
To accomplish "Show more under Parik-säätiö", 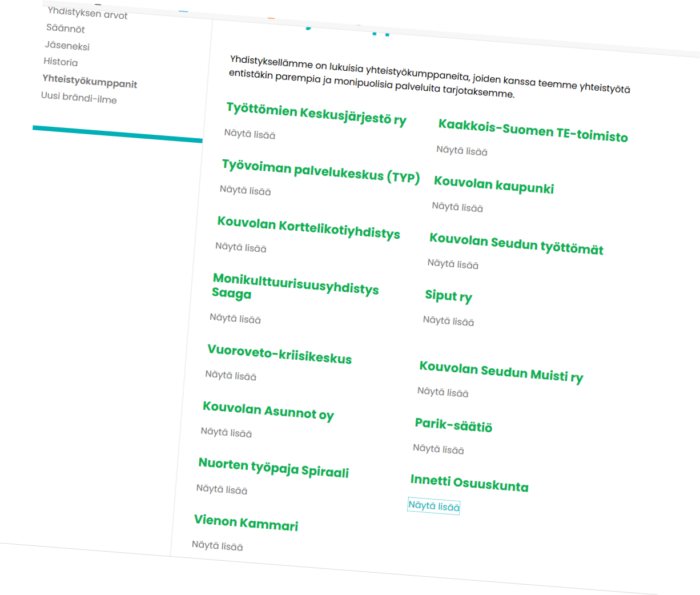I will click(438, 449).
